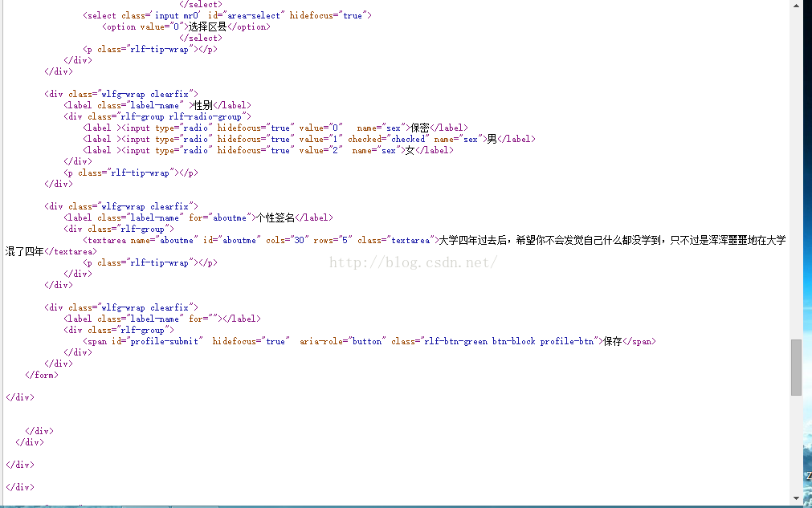812x508 pixels.
Task: Click the empty for="" attribute
Action: point(203,319)
